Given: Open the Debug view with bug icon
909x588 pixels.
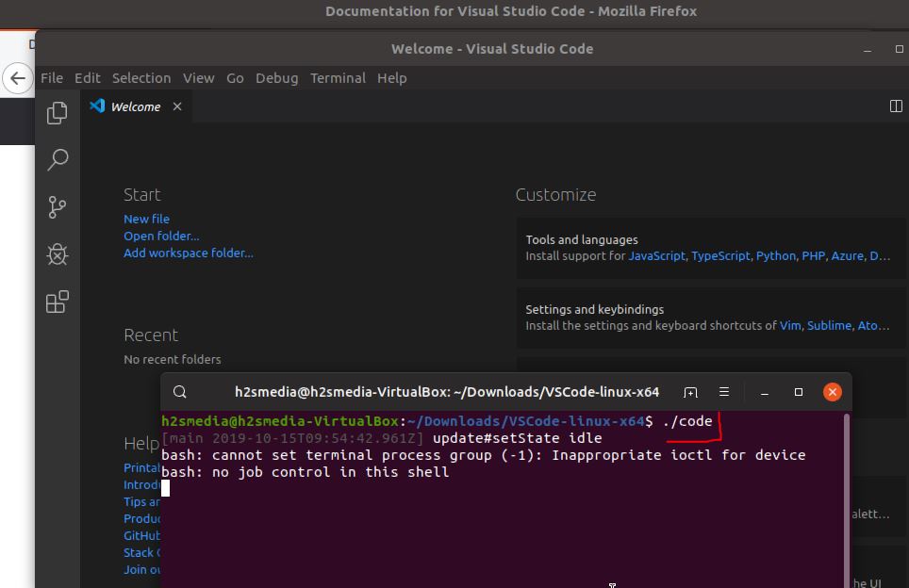Looking at the screenshot, I should tap(57, 254).
